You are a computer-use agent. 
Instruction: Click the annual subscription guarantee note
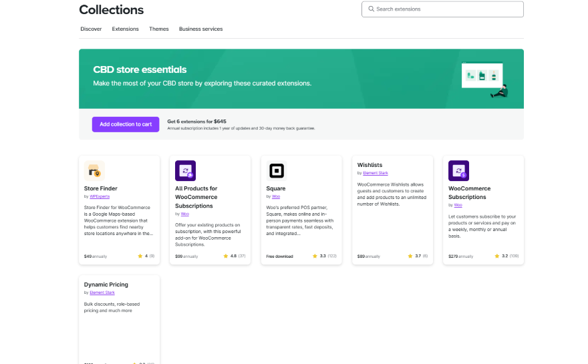(x=241, y=128)
